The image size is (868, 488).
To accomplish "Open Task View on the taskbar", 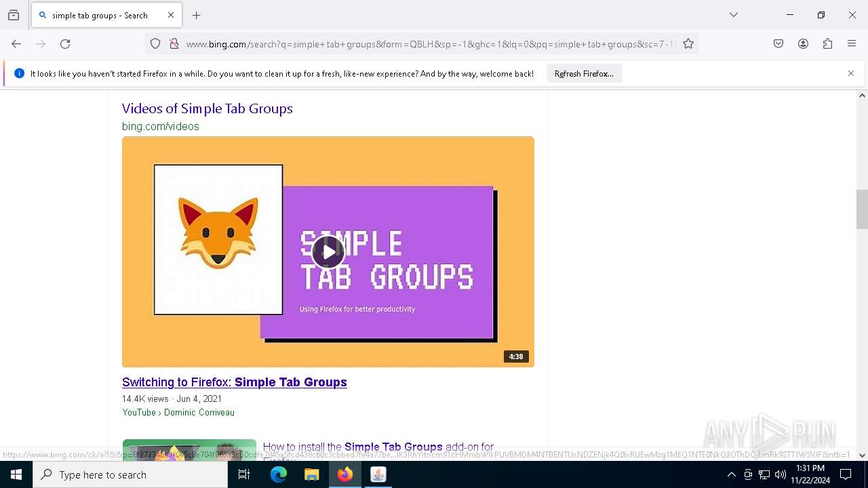I will click(244, 474).
